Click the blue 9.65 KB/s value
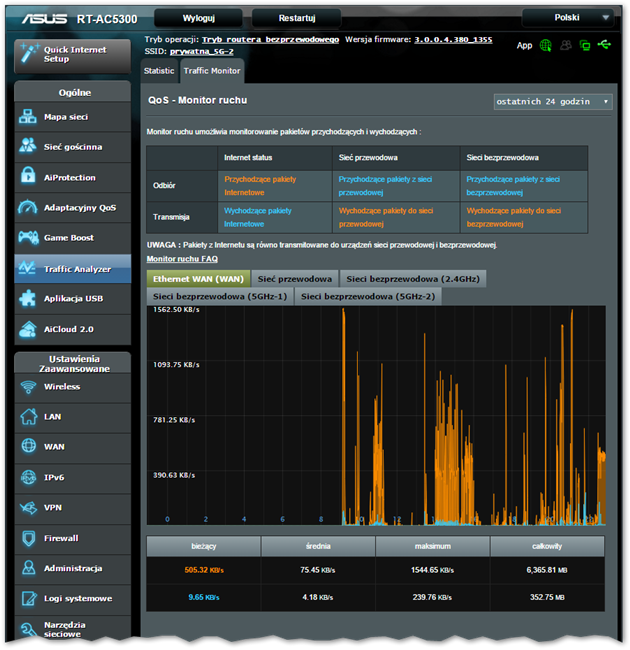This screenshot has width=630, height=650. tap(204, 597)
